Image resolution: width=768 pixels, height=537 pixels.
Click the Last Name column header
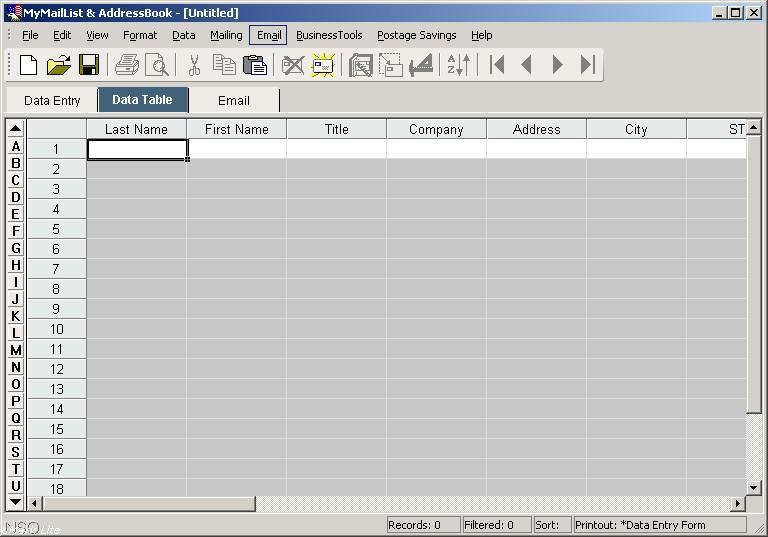pyautogui.click(x=136, y=129)
